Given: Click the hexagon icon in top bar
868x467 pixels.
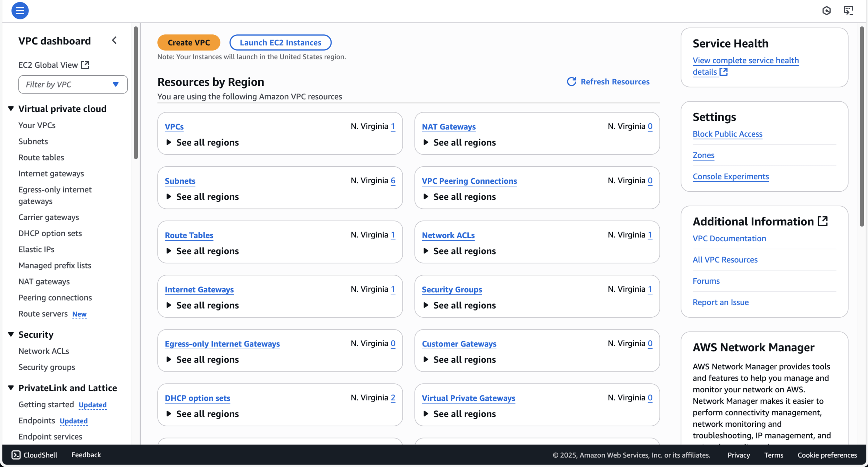Looking at the screenshot, I should (x=826, y=11).
